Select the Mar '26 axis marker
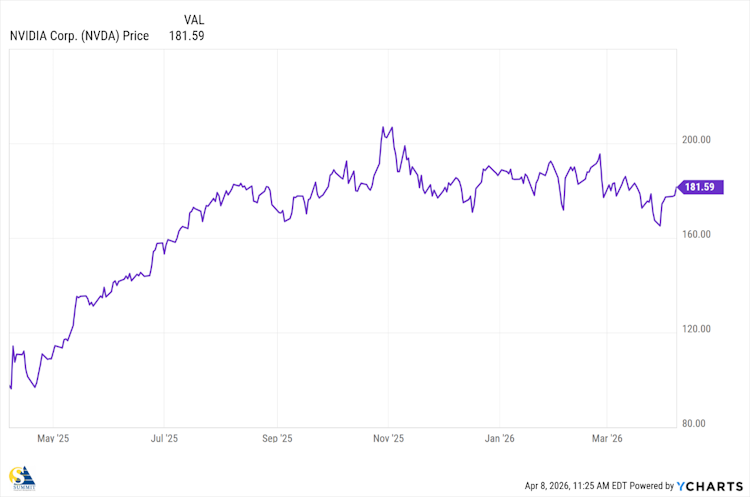Screen dimensions: 750x497 pos(607,438)
